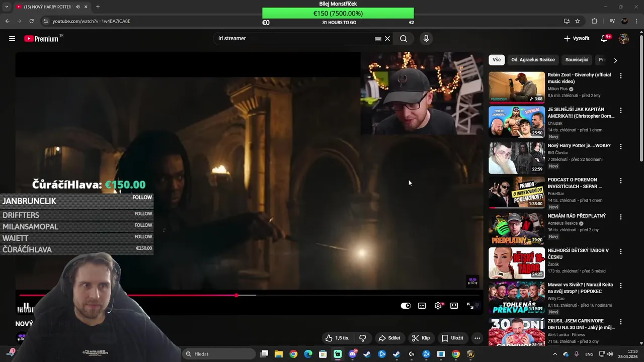644x362 pixels.
Task: Open options for ZKUSIL JSEM CARNIVORE video
Action: pos(620,321)
